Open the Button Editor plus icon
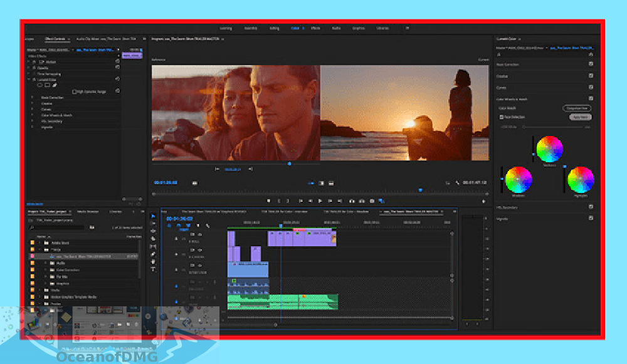 483,201
